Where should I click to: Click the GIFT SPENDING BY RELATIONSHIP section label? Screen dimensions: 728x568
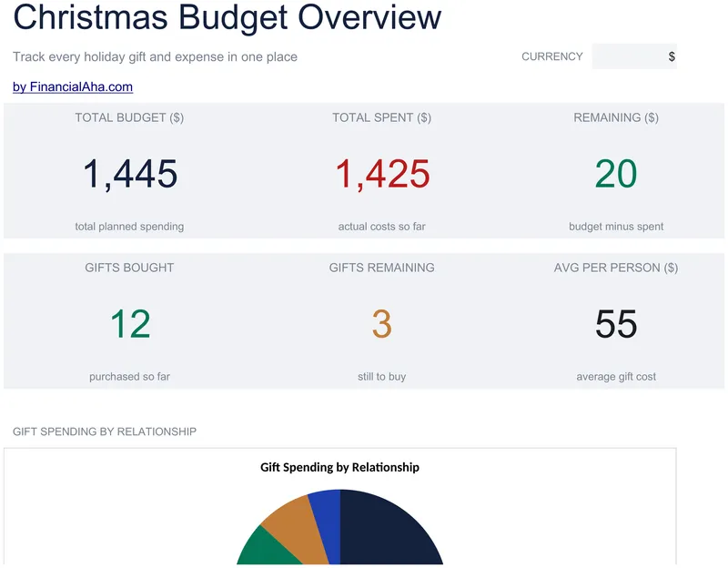click(105, 431)
